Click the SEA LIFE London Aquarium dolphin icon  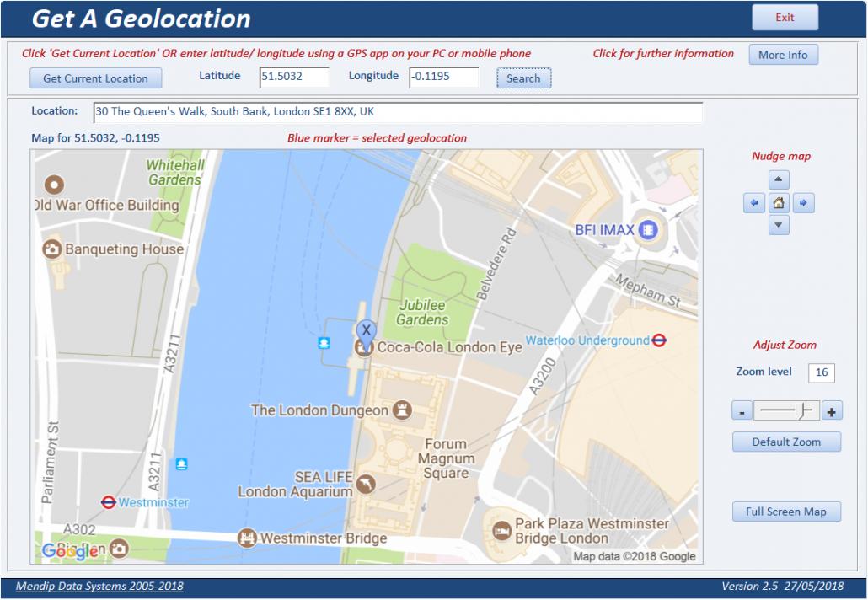[x=366, y=485]
